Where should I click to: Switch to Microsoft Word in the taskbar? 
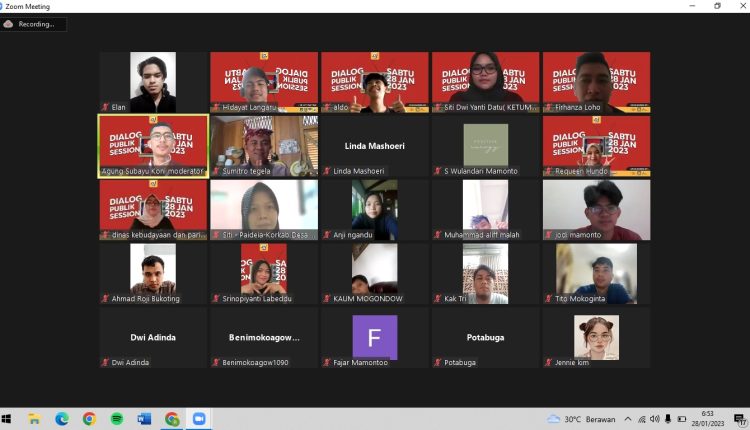tap(144, 419)
